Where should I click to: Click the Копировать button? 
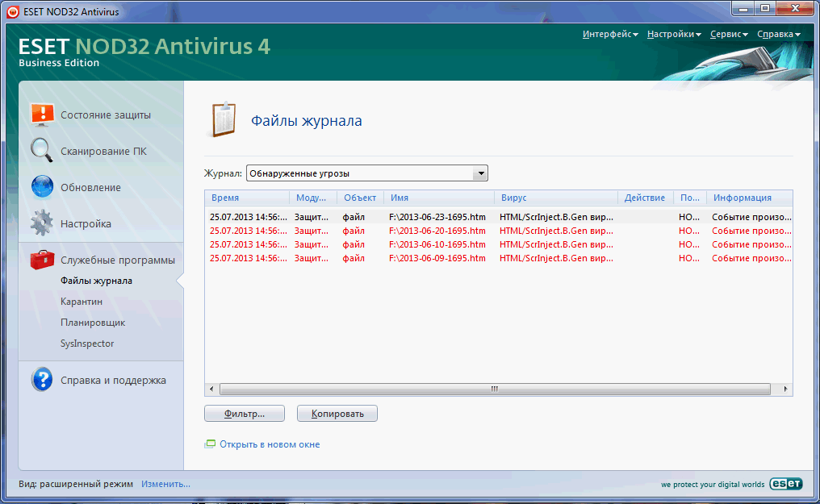click(337, 413)
